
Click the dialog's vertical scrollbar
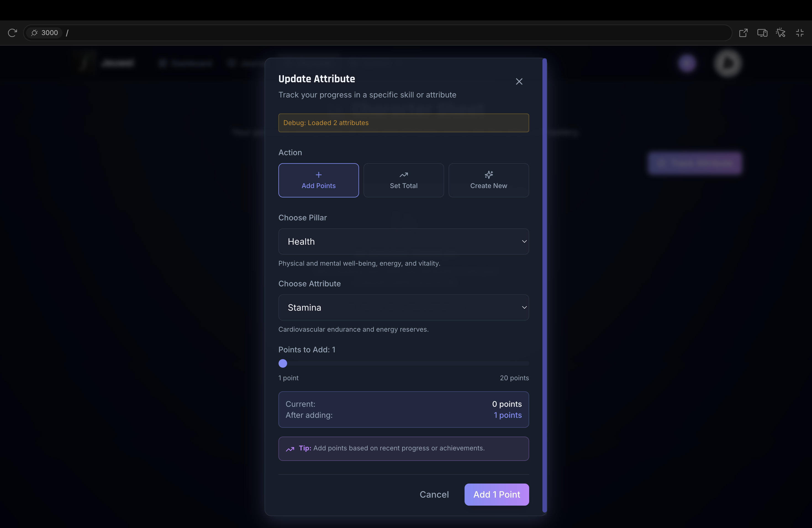click(545, 285)
